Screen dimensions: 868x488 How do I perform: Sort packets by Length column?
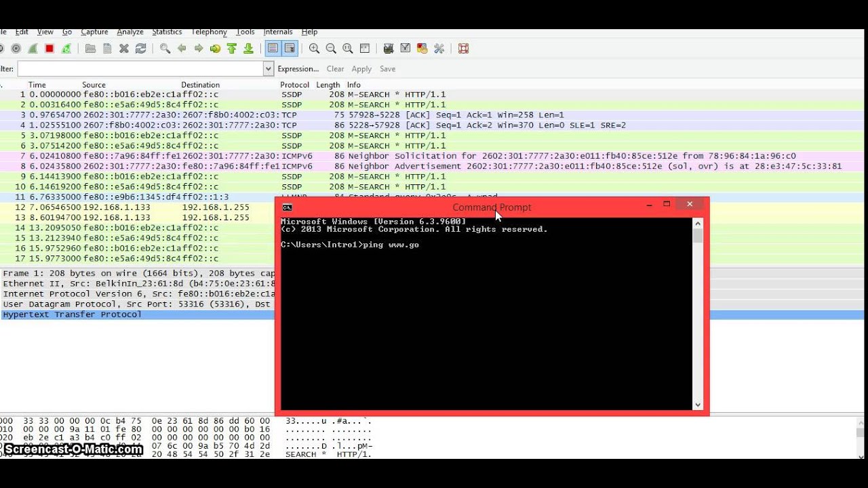(x=328, y=85)
